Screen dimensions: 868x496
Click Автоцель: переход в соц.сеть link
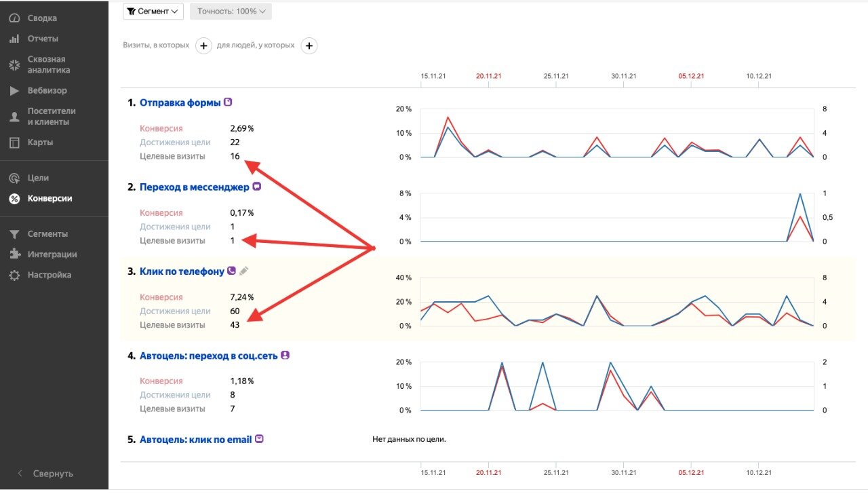(208, 356)
